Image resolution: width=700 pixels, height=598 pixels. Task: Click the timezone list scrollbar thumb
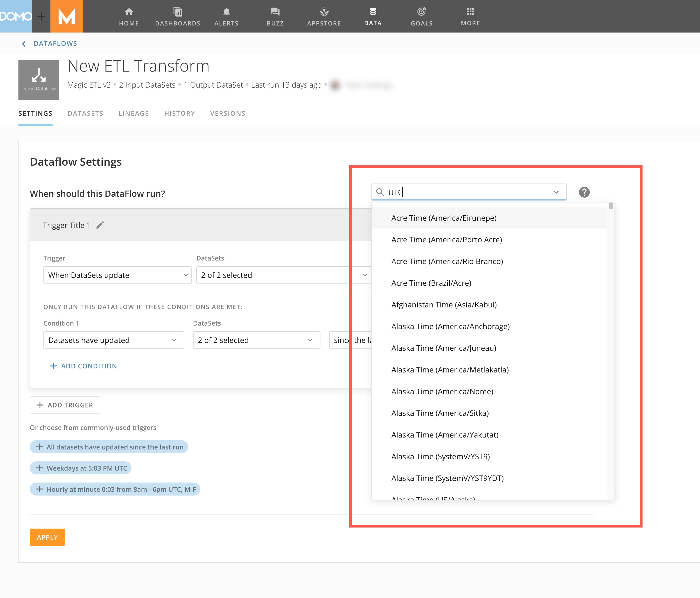(x=611, y=206)
